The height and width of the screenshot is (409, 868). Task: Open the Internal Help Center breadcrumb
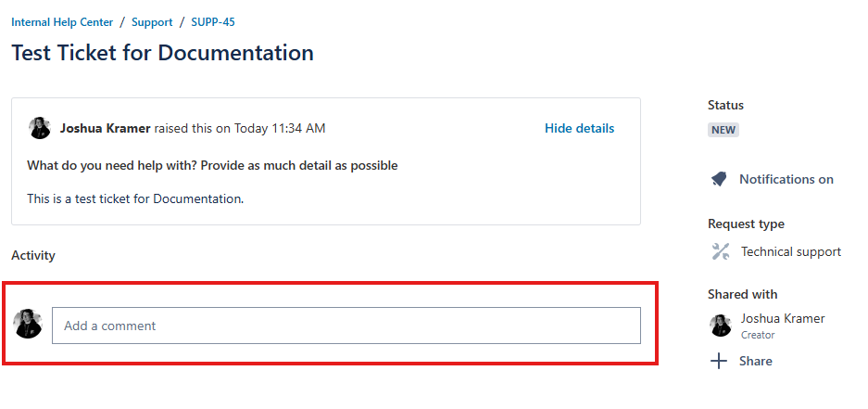coord(62,21)
